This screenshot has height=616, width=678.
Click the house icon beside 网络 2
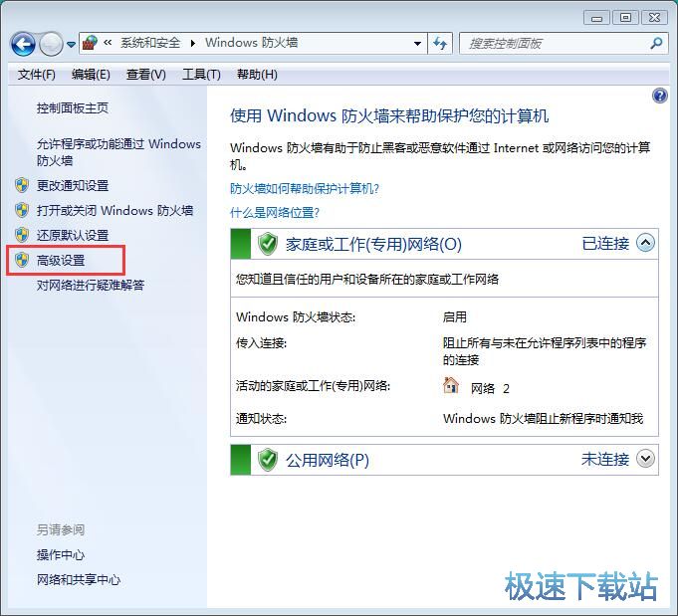click(451, 385)
